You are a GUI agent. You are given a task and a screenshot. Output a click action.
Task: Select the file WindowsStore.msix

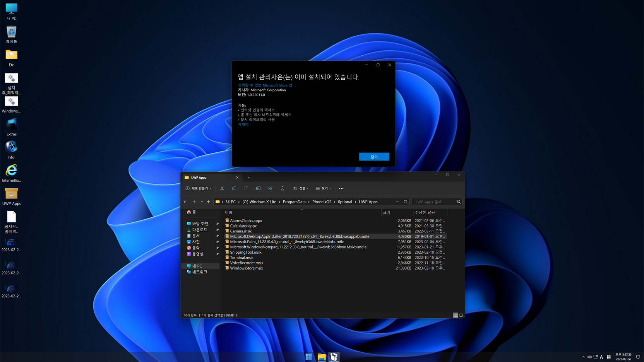pos(247,268)
